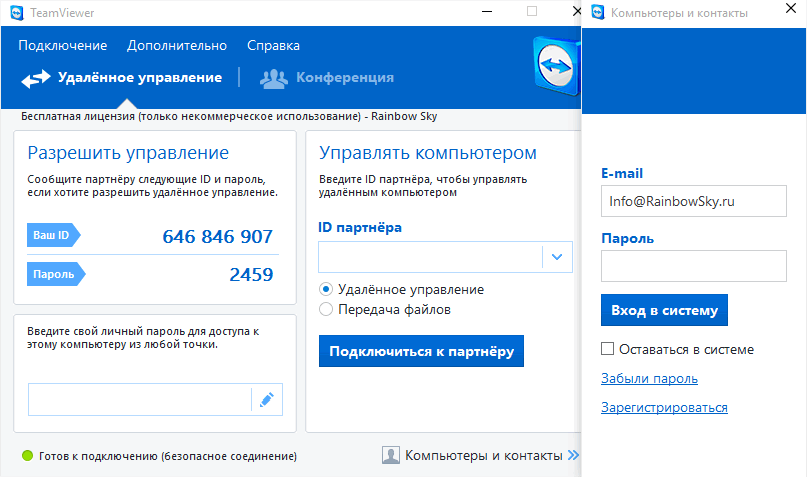
Task: Click the Пароль input field in login panel
Action: click(x=694, y=266)
